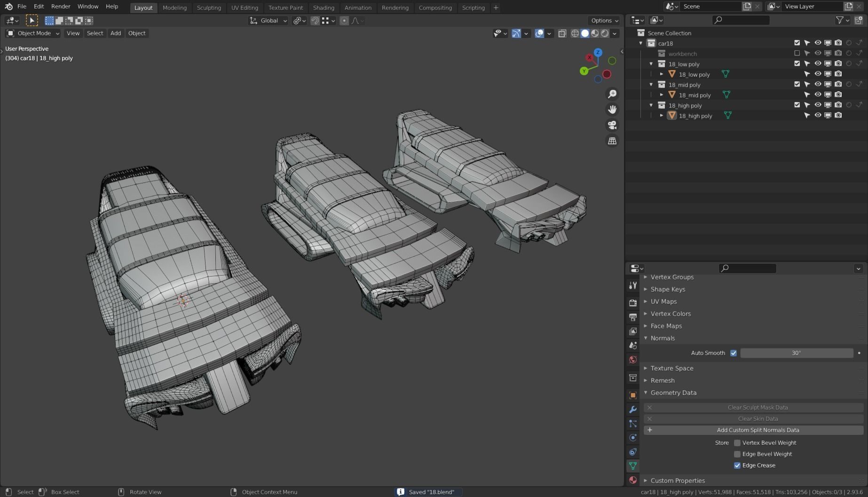Switch to the Shading workspace tab
Screen dimensions: 868x497
coord(324,8)
